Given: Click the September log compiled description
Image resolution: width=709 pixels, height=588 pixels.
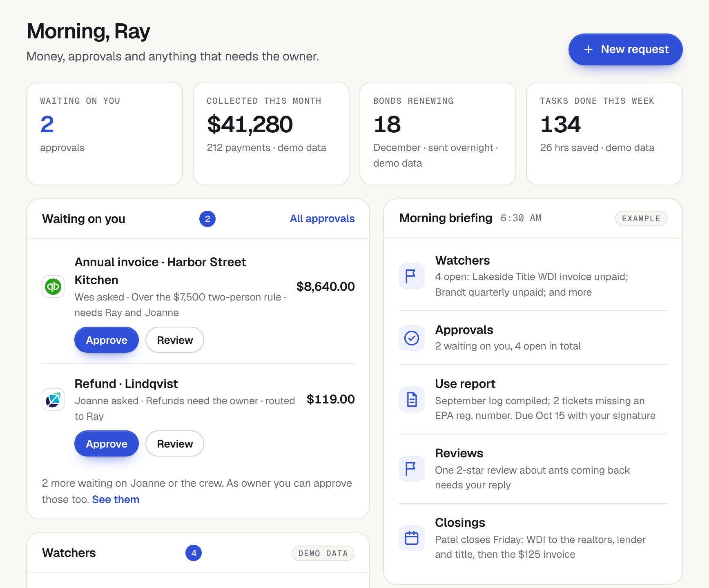Looking at the screenshot, I should click(x=545, y=408).
